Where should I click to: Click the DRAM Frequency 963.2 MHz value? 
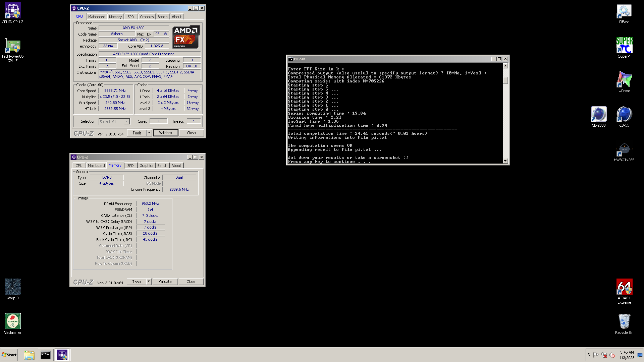tap(150, 203)
